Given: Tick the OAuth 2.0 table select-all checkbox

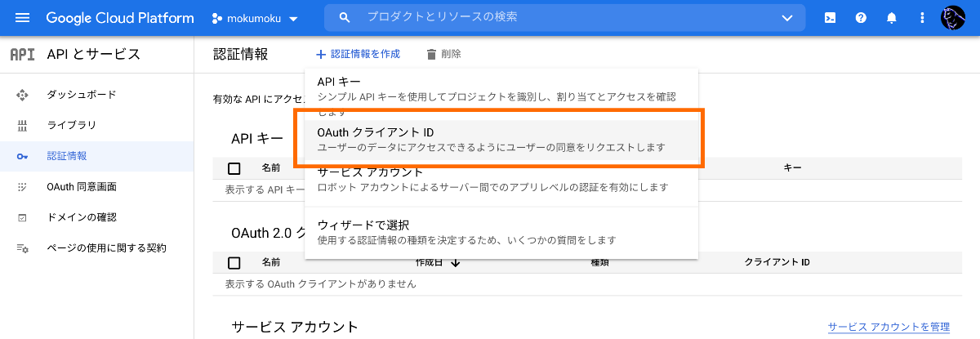Looking at the screenshot, I should (234, 263).
